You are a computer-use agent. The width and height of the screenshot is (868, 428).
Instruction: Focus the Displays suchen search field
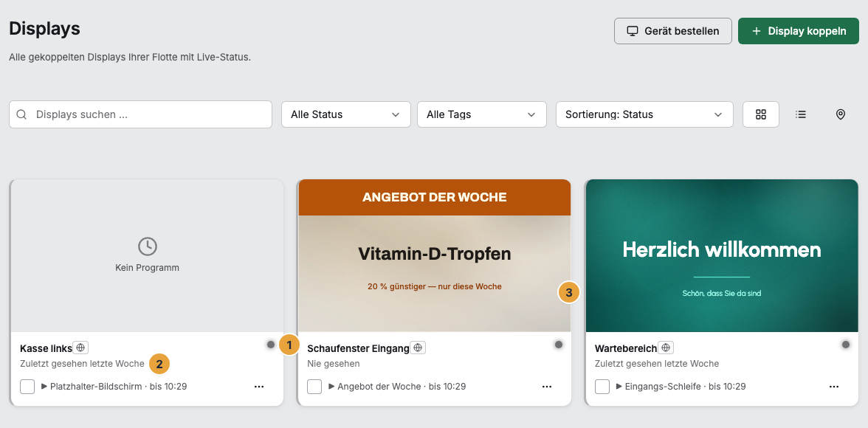point(140,114)
